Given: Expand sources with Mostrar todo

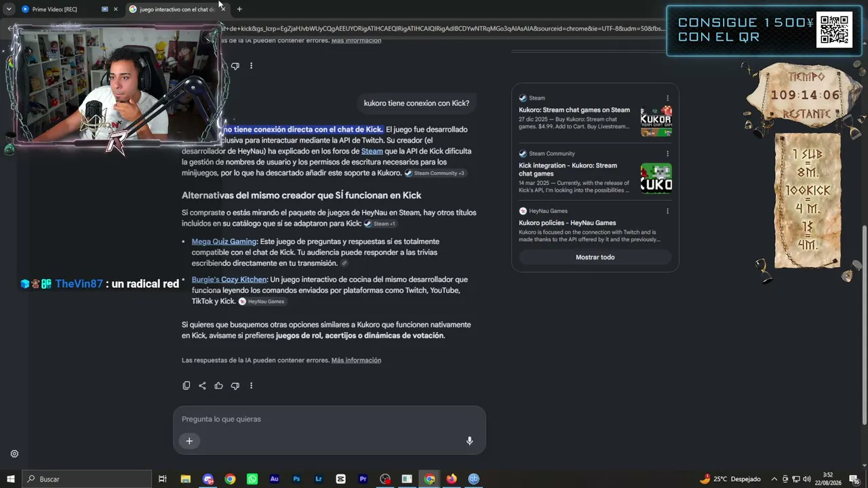Looking at the screenshot, I should point(595,258).
